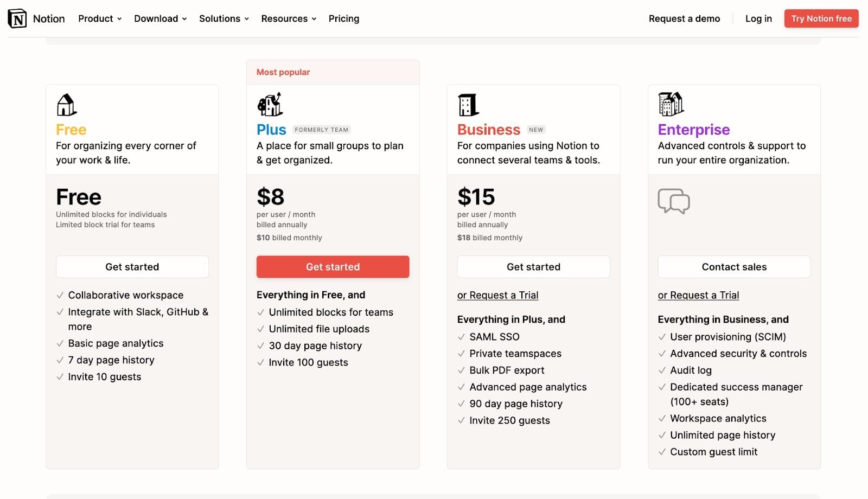Click the checkmark beside Collaborative workspace
This screenshot has width=868, height=499.
[x=60, y=296]
